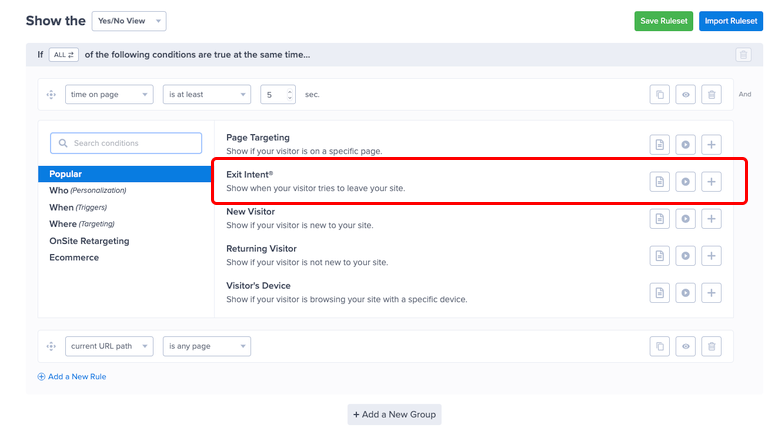Grab the move handle for current URL path rule

coord(51,346)
